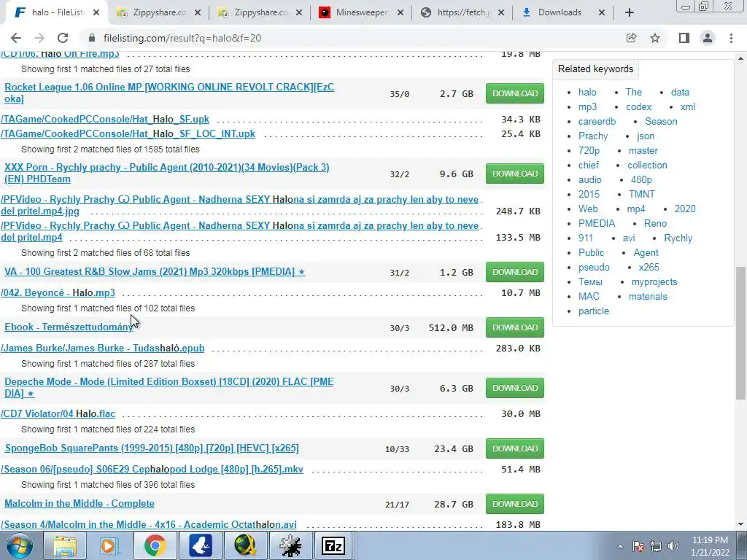The image size is (747, 560).
Task: Click the address bar URL
Action: click(x=182, y=38)
